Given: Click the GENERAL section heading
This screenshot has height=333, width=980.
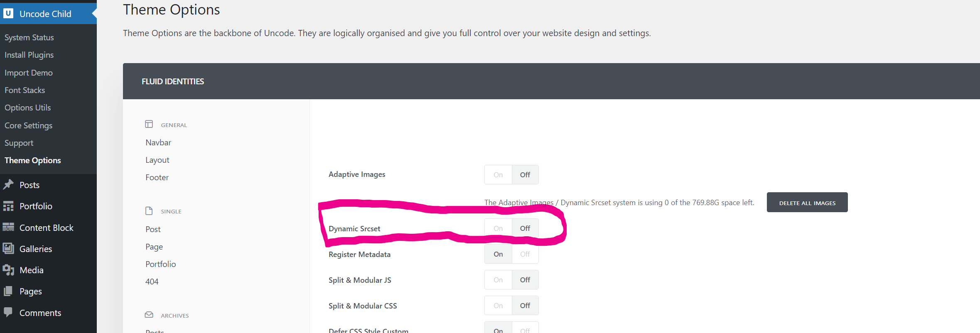Looking at the screenshot, I should pyautogui.click(x=174, y=125).
